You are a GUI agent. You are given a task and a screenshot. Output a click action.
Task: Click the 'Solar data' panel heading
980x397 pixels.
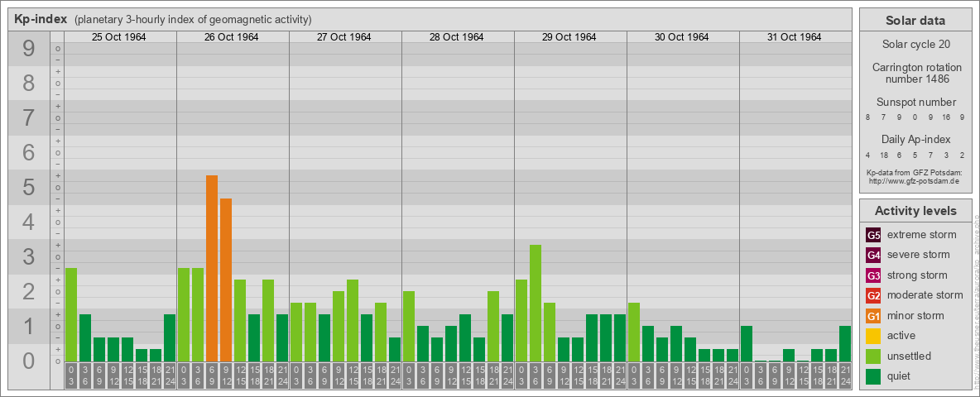[915, 21]
